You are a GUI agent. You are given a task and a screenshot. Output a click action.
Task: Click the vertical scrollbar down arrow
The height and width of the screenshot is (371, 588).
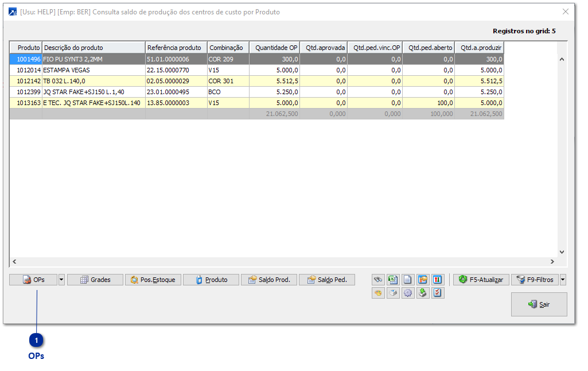[x=562, y=252]
